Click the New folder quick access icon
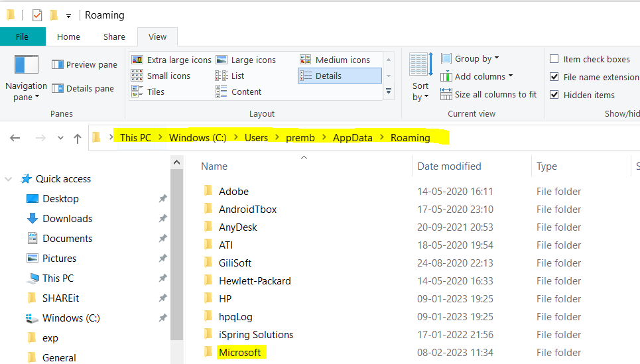 click(x=54, y=15)
